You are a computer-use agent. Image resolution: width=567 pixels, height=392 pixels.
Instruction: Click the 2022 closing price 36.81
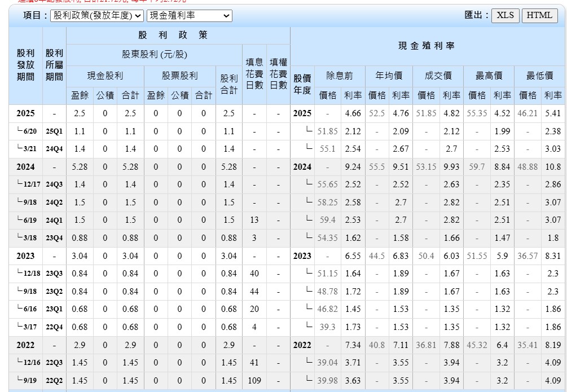(427, 345)
